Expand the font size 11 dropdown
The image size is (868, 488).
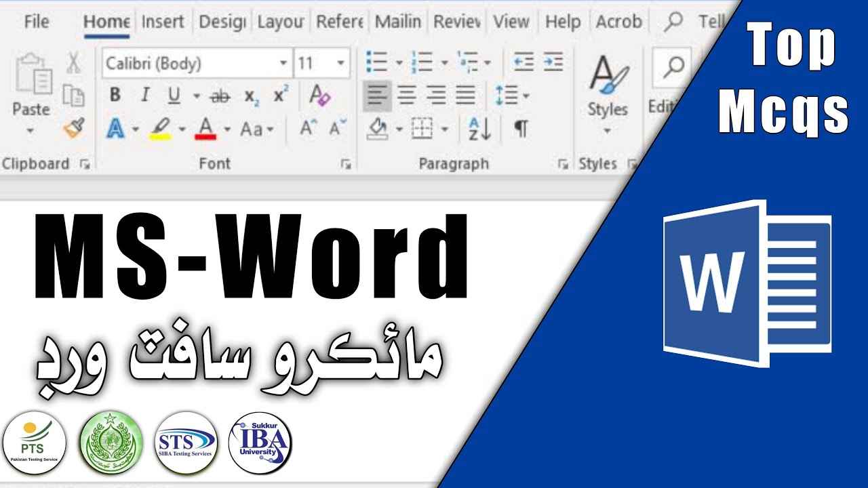pos(340,63)
